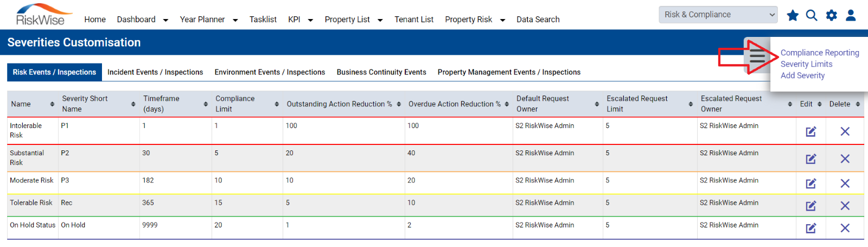Delete the On Hold Status severity
The image size is (868, 247).
[x=845, y=228]
